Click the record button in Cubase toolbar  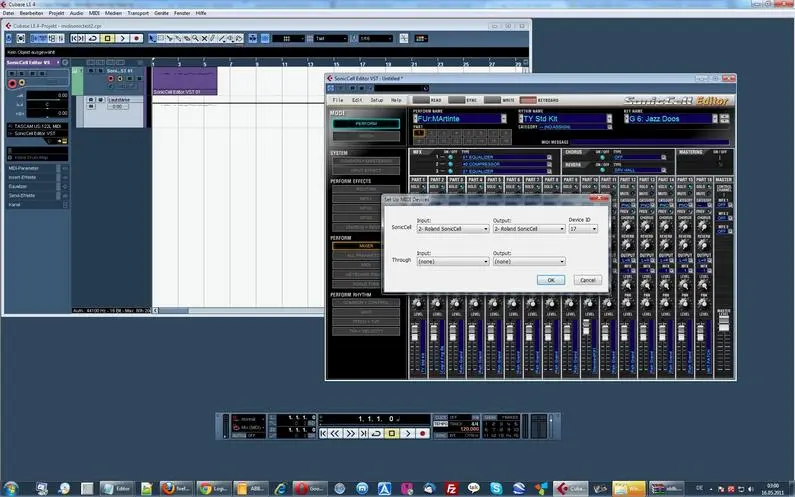pyautogui.click(x=136, y=39)
